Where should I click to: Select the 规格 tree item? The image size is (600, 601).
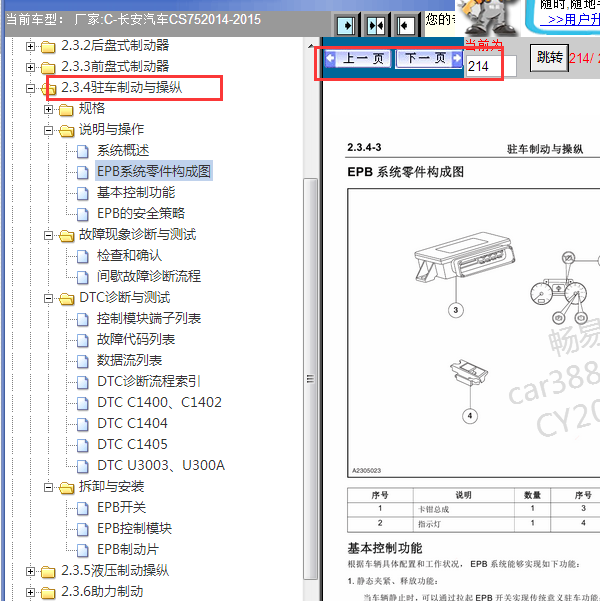point(92,108)
